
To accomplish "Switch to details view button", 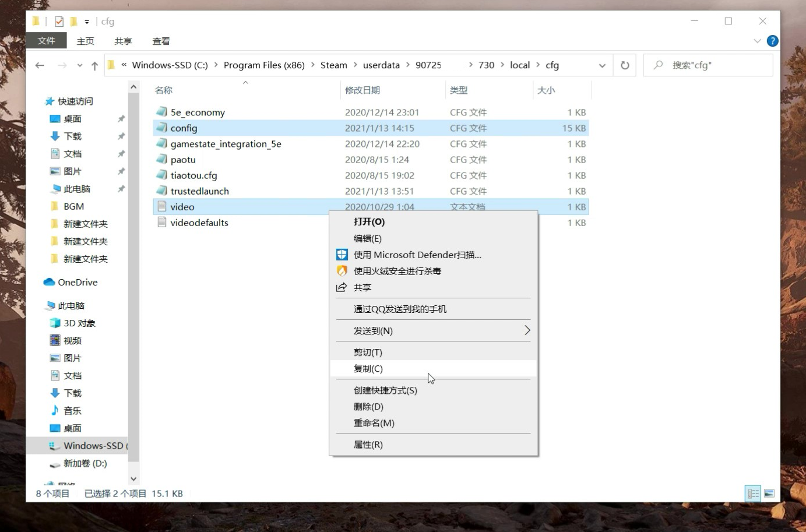I will click(x=753, y=494).
